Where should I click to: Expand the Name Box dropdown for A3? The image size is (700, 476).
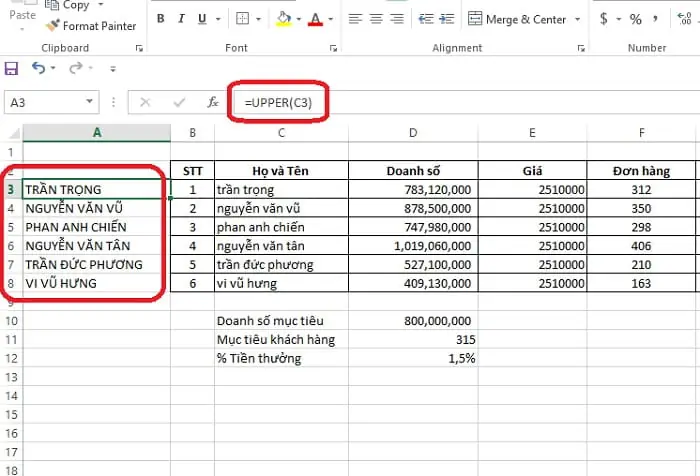click(x=89, y=101)
